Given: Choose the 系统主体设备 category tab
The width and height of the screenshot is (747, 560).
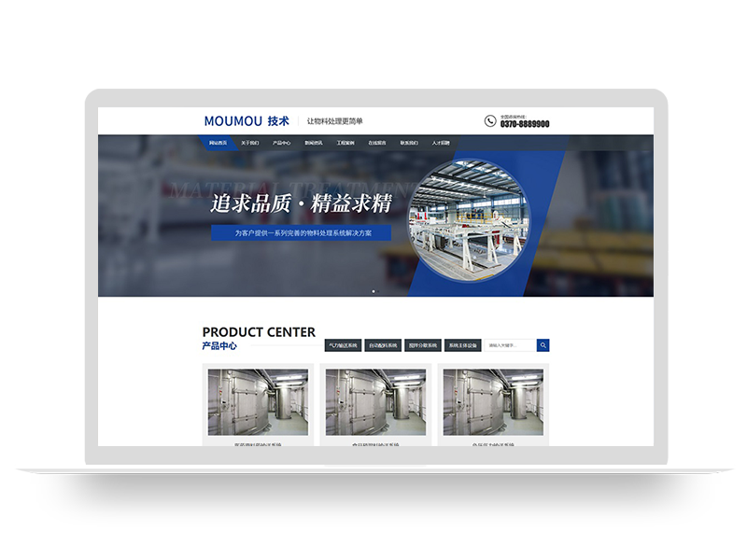Looking at the screenshot, I should point(463,344).
